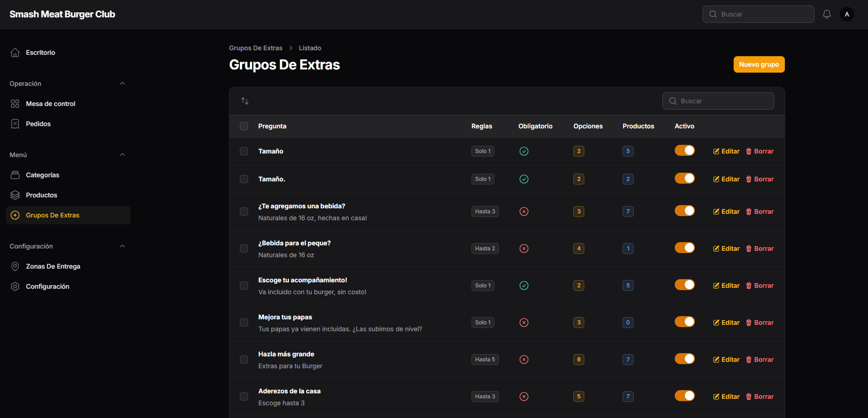
Task: Click the Escritorio home icon in sidebar
Action: pyautogui.click(x=15, y=53)
